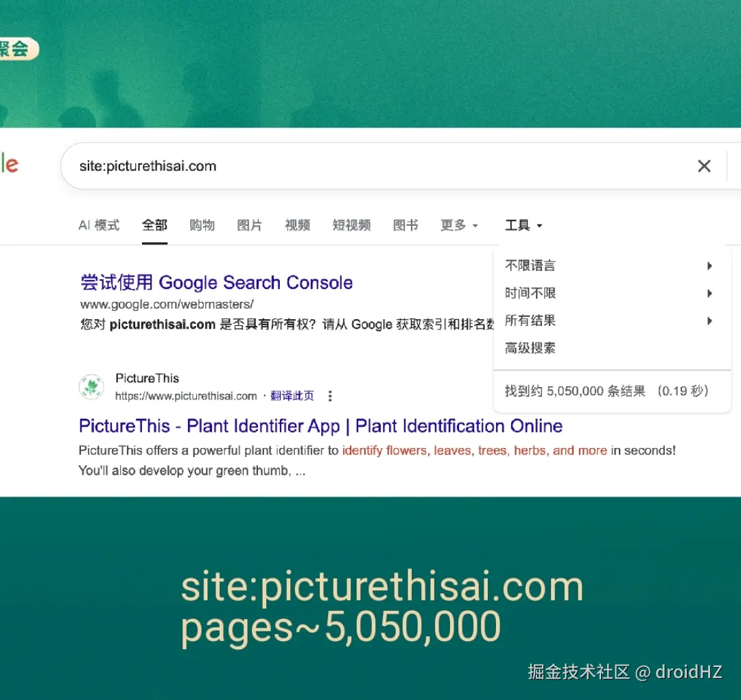Click the 找到约 5,050,000 条结果 count text
Screen dimensions: 741x700
coord(575,391)
